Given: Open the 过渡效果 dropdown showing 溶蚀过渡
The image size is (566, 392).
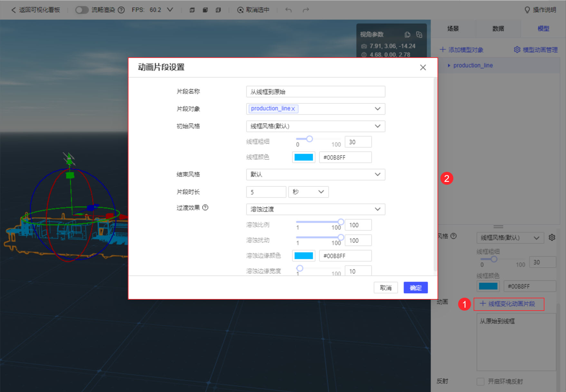Looking at the screenshot, I should pos(316,209).
